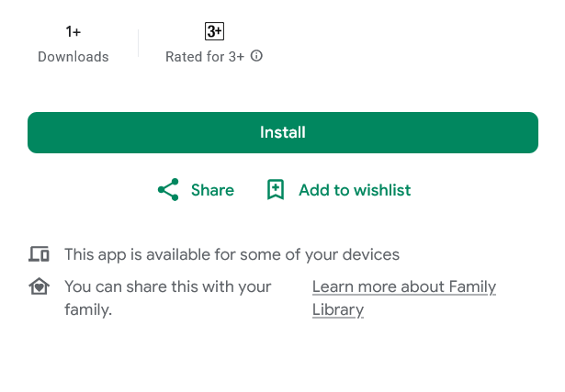Click the Share text label

(x=212, y=190)
